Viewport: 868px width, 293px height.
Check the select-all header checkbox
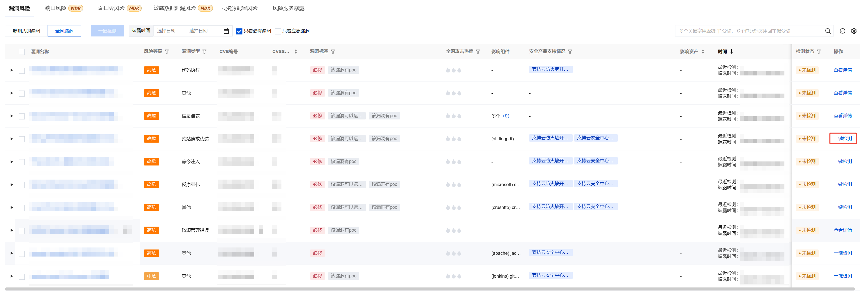tap(22, 52)
